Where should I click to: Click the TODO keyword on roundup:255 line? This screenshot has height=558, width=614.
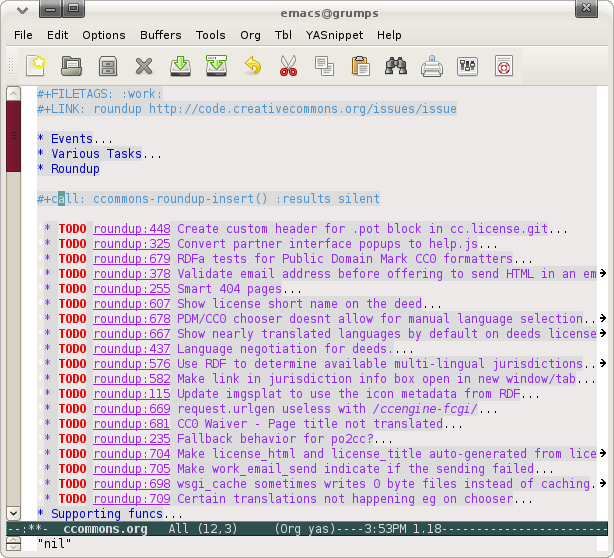(72, 289)
